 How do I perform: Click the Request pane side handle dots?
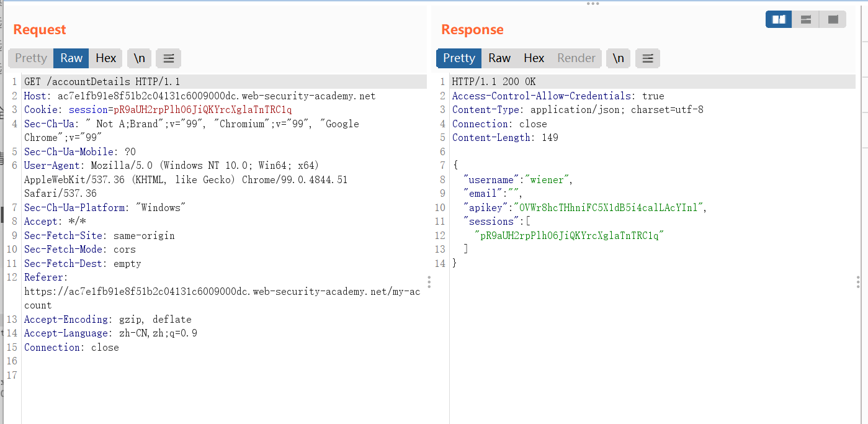click(429, 282)
